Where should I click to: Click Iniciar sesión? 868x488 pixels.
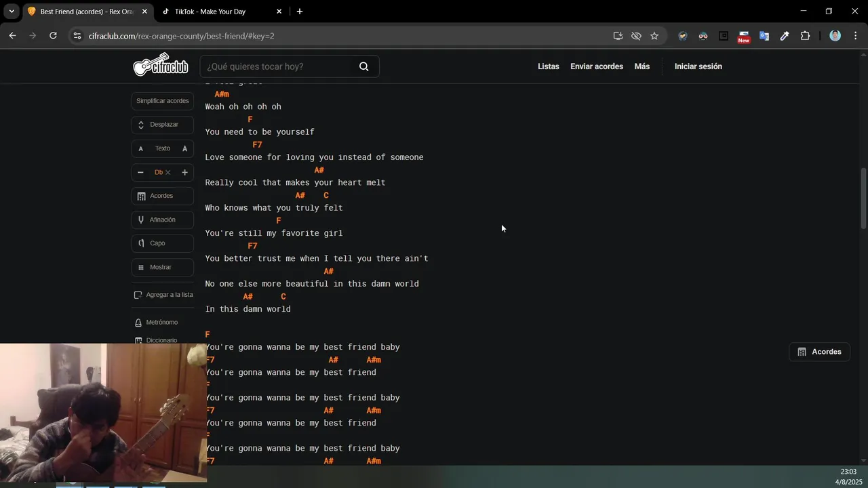[698, 66]
